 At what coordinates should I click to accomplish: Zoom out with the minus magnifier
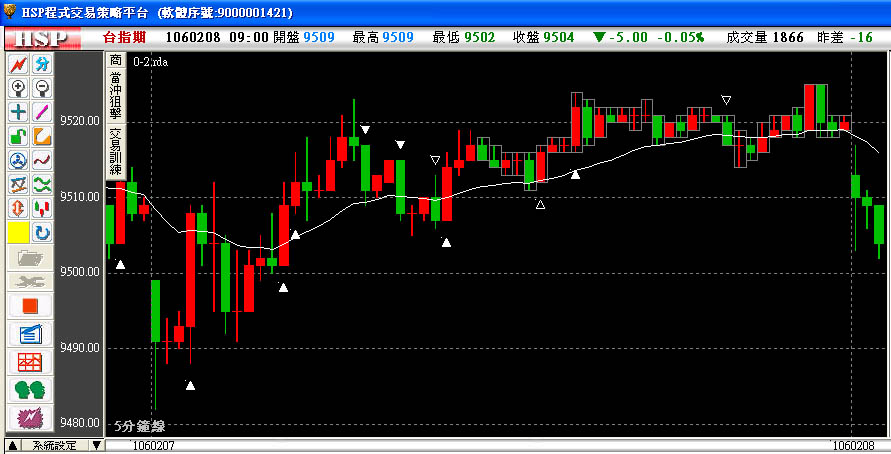coord(42,88)
